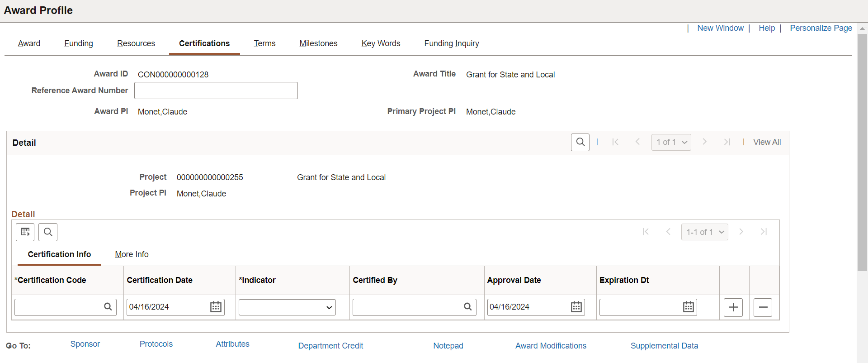Delete the certification row with minus button
Screen dimensions: 868x363
tap(763, 307)
